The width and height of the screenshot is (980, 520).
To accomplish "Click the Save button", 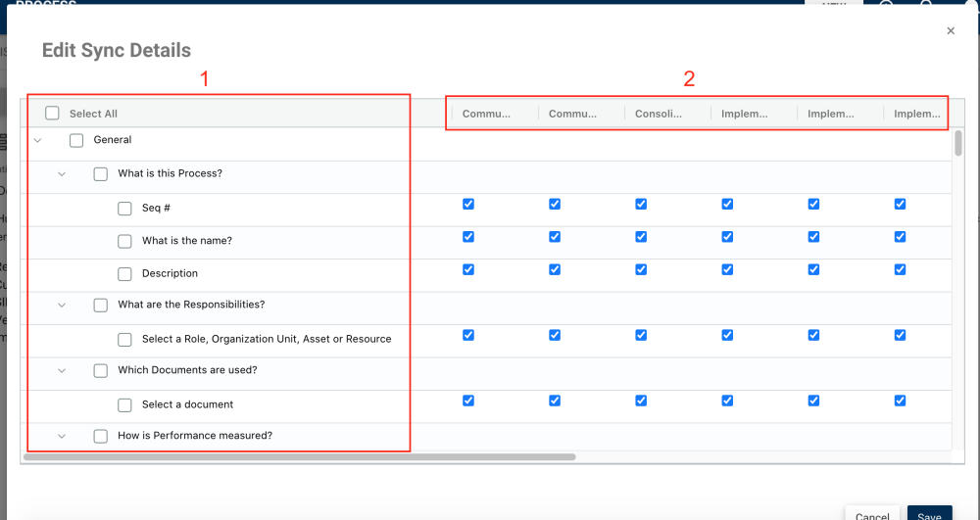I will pos(929,515).
